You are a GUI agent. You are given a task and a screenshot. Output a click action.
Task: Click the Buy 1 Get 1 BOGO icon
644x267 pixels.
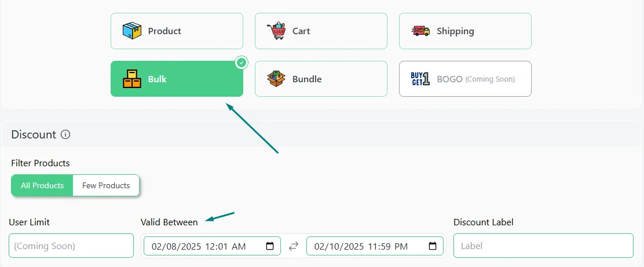click(420, 79)
